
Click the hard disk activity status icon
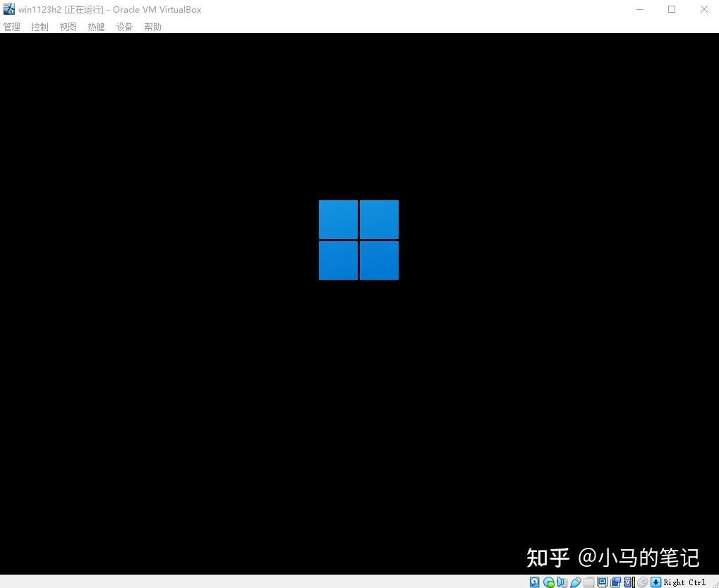[x=534, y=582]
